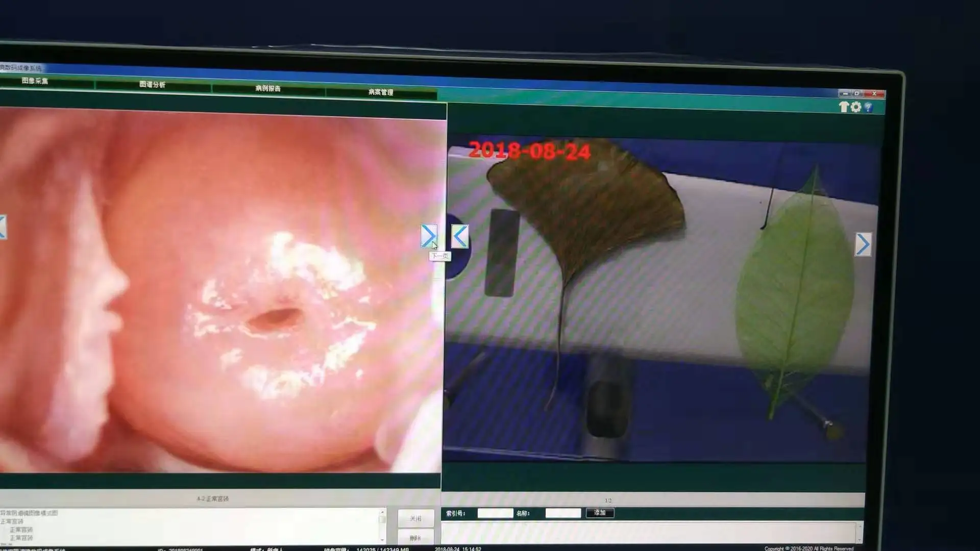Click the atlas list scrollbar up arrow
This screenshot has width=980, height=551.
click(382, 512)
